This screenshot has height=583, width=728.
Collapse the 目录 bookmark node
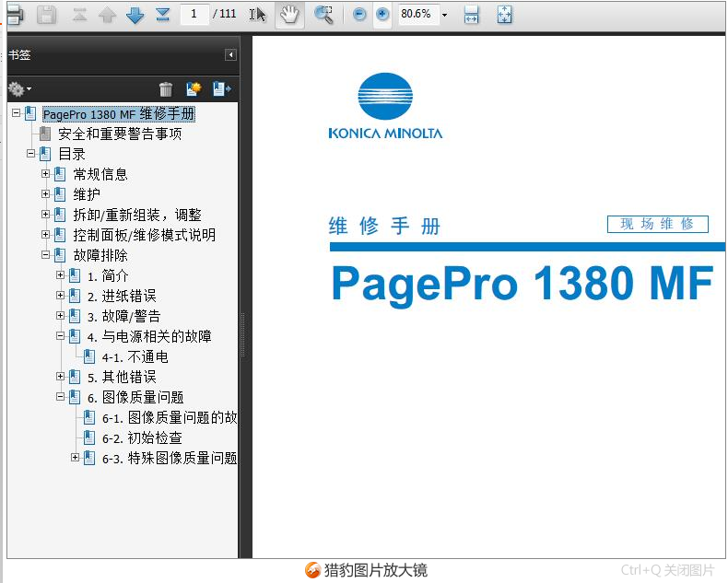point(31,153)
